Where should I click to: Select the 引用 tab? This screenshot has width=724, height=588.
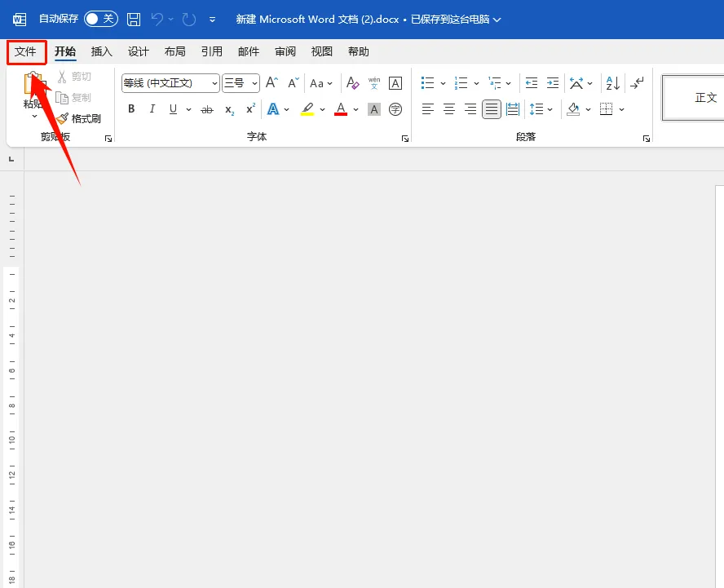212,51
